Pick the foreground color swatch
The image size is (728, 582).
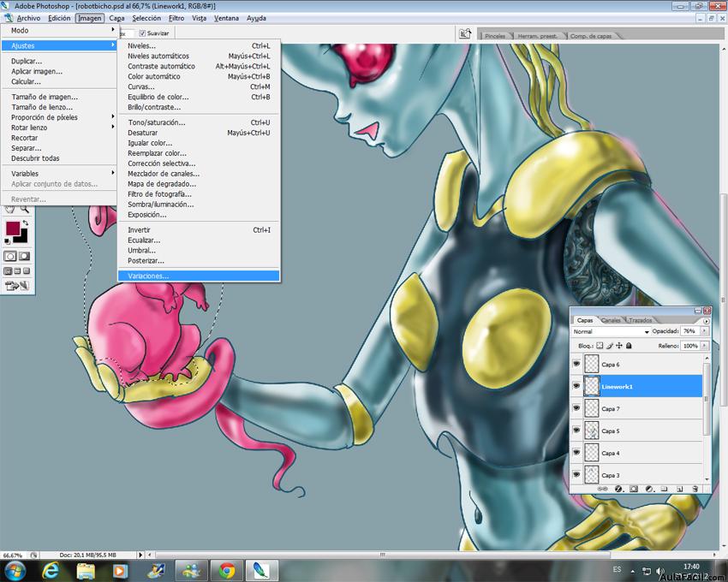12,229
